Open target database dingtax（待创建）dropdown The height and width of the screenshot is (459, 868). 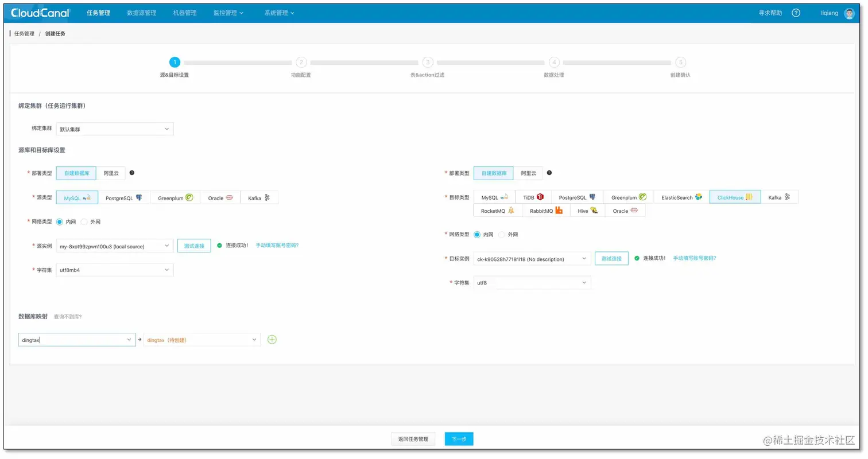coord(202,340)
